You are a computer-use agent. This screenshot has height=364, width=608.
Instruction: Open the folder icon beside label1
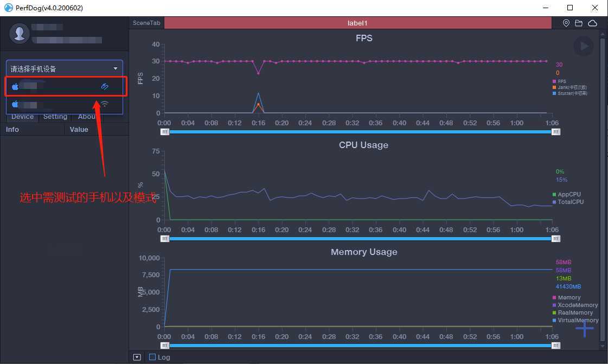pos(579,23)
